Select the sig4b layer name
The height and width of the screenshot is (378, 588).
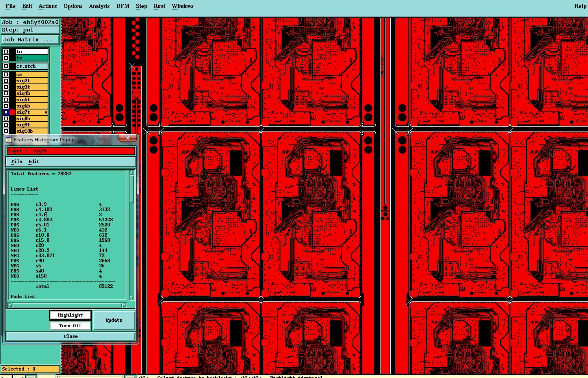(32, 93)
